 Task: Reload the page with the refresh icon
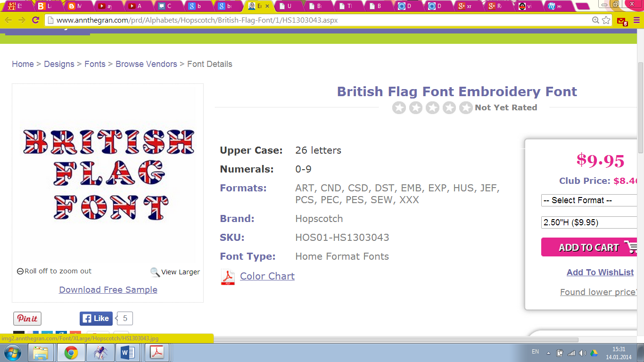click(35, 20)
